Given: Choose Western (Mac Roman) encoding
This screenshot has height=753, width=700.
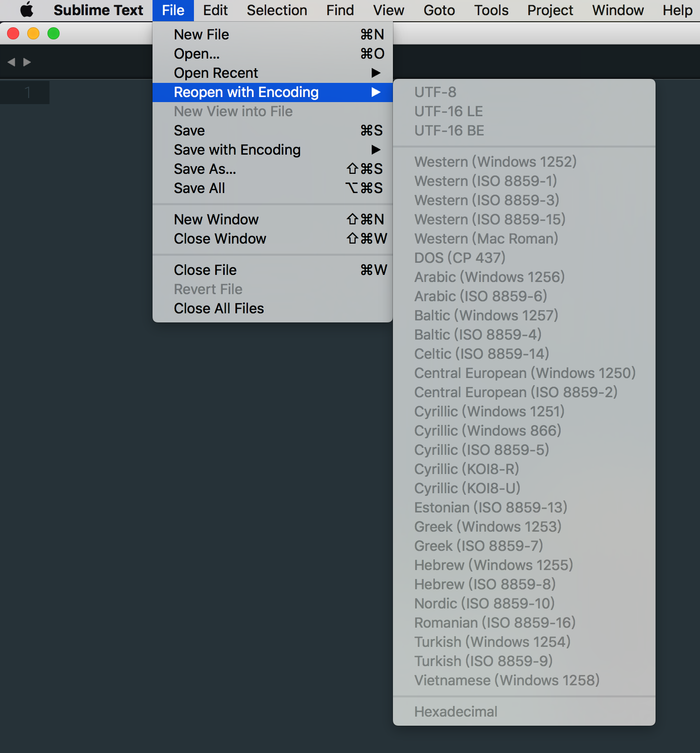Looking at the screenshot, I should [x=486, y=238].
